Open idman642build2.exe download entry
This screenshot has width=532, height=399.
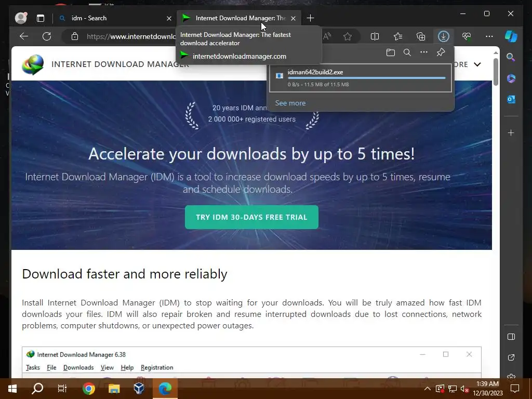(x=361, y=78)
